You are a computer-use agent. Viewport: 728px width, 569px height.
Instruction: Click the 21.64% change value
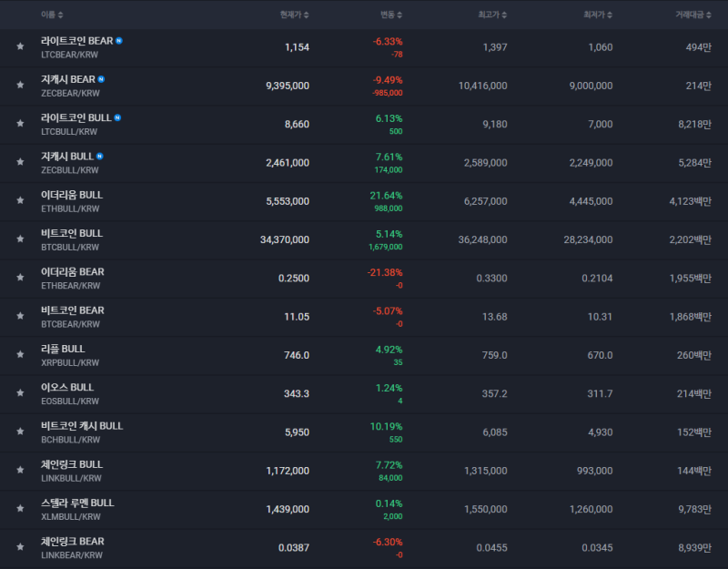point(386,196)
